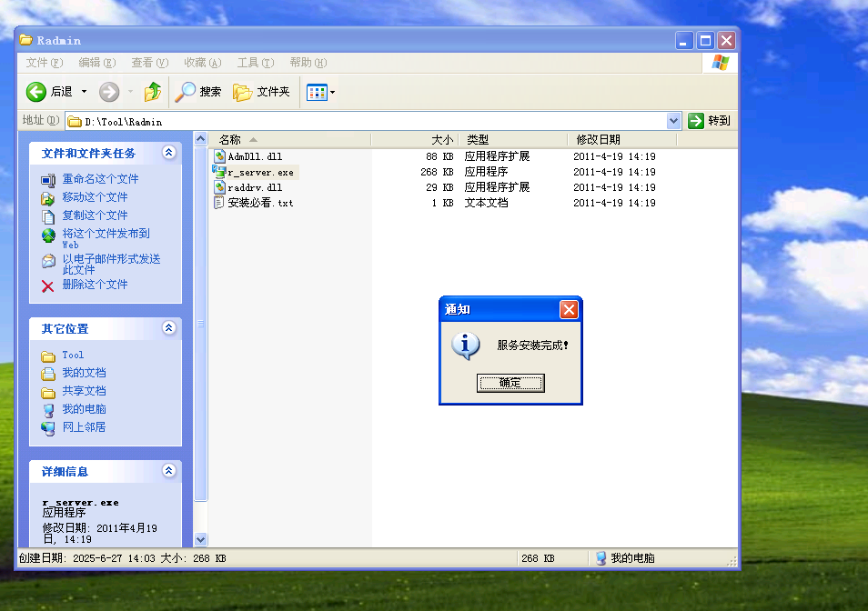Click the 我的电脑 computer icon in sidebar
868x611 pixels.
tap(48, 410)
